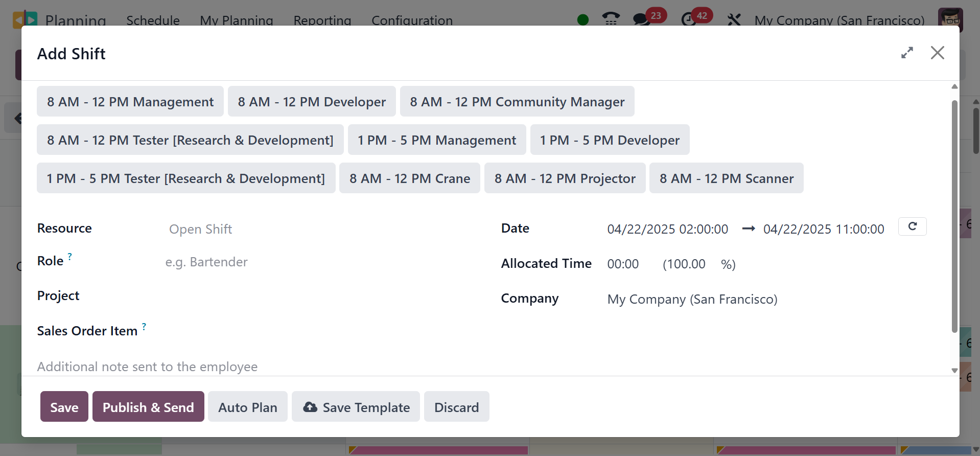980x456 pixels.
Task: Open the Resource dropdown field
Action: [307, 229]
